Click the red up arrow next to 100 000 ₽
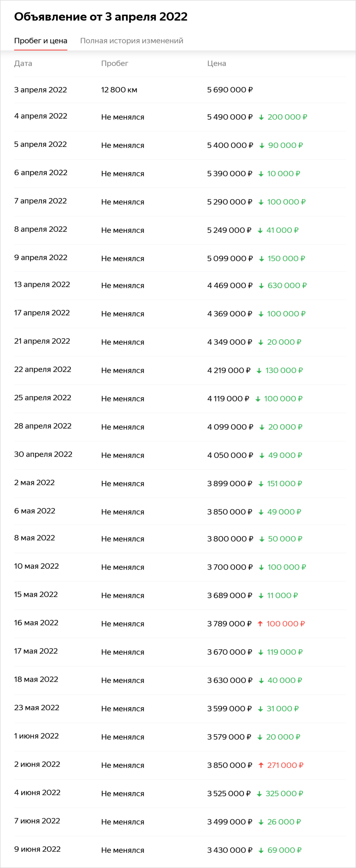356x868 pixels. (x=260, y=624)
